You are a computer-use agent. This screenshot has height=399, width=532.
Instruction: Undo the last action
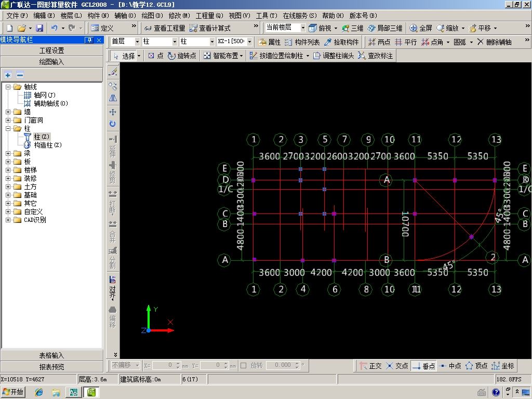click(54, 28)
